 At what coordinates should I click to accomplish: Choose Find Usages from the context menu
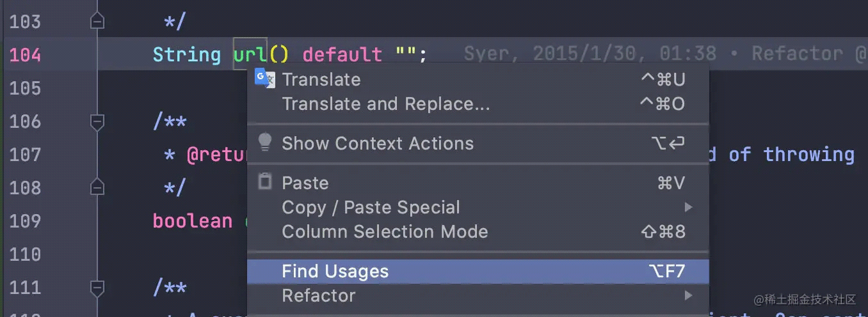pyautogui.click(x=335, y=271)
